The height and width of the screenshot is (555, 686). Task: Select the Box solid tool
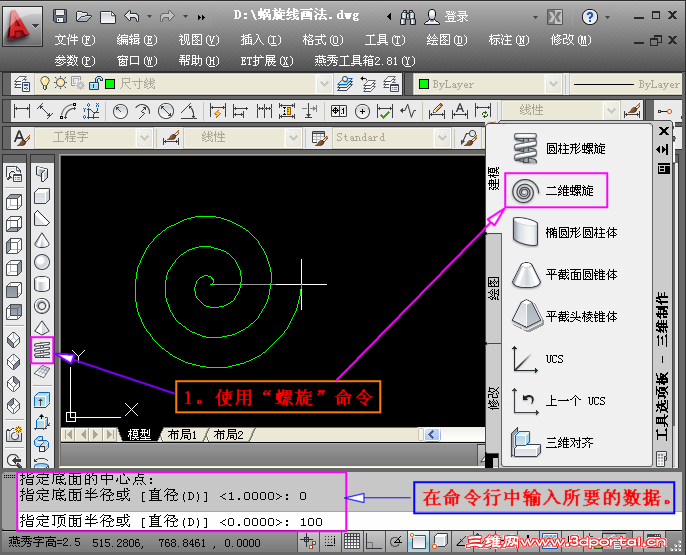42,196
